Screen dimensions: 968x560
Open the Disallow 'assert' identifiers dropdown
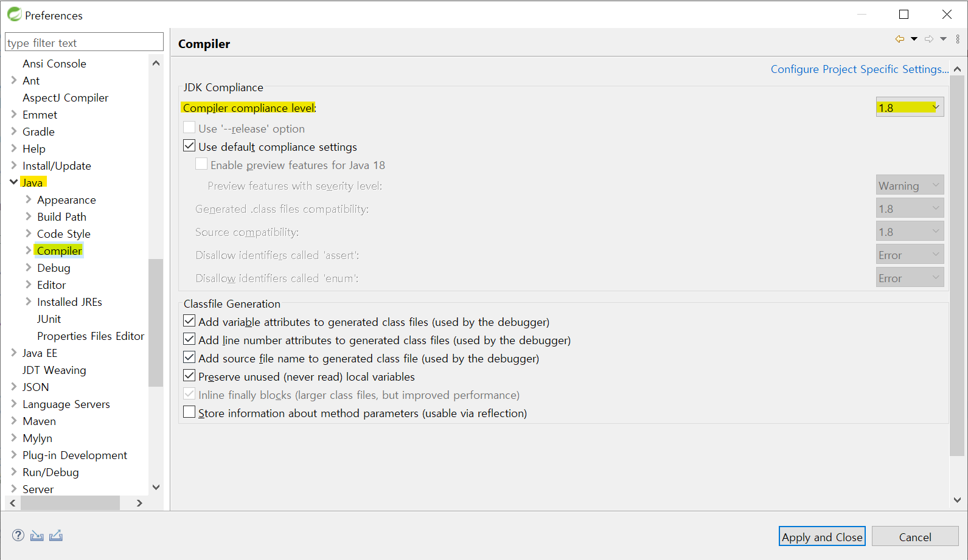(x=910, y=254)
